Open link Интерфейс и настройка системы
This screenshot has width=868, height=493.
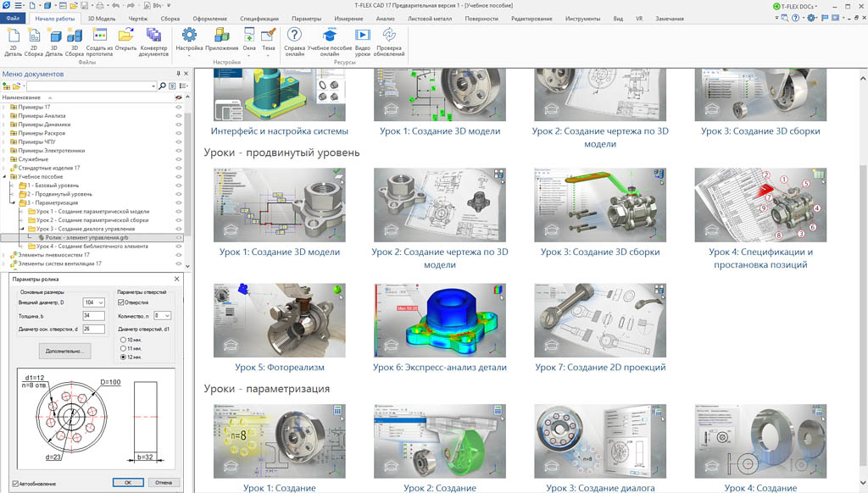coord(280,131)
